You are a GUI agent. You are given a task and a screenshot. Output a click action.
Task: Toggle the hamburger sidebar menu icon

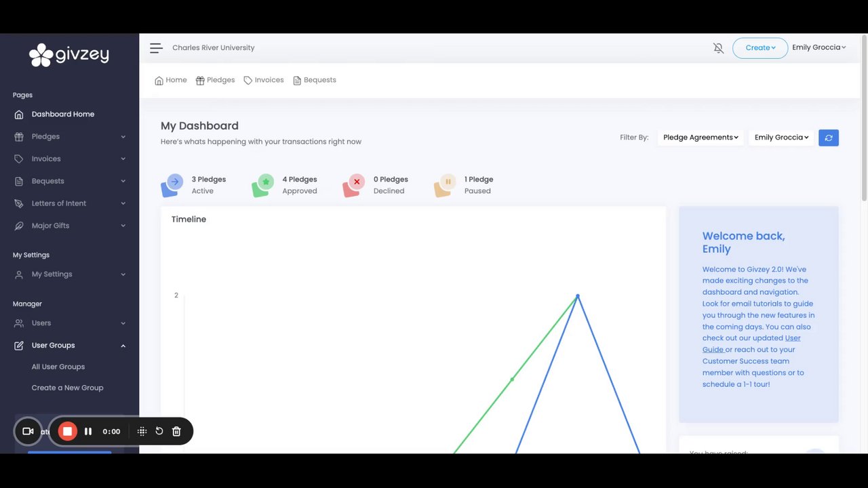point(156,48)
